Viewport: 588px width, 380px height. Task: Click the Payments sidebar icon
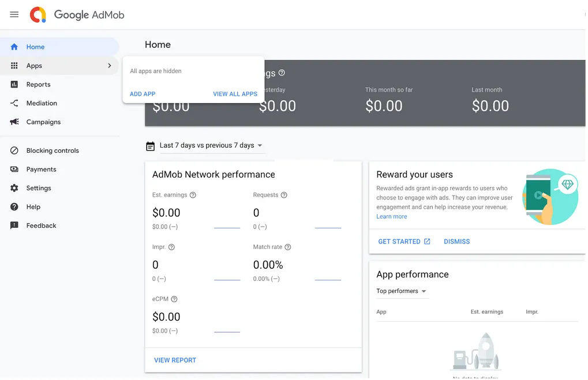tap(14, 170)
